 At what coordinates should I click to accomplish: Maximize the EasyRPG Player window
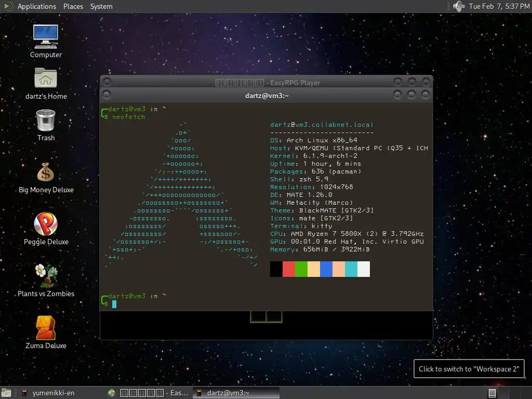pyautogui.click(x=411, y=82)
